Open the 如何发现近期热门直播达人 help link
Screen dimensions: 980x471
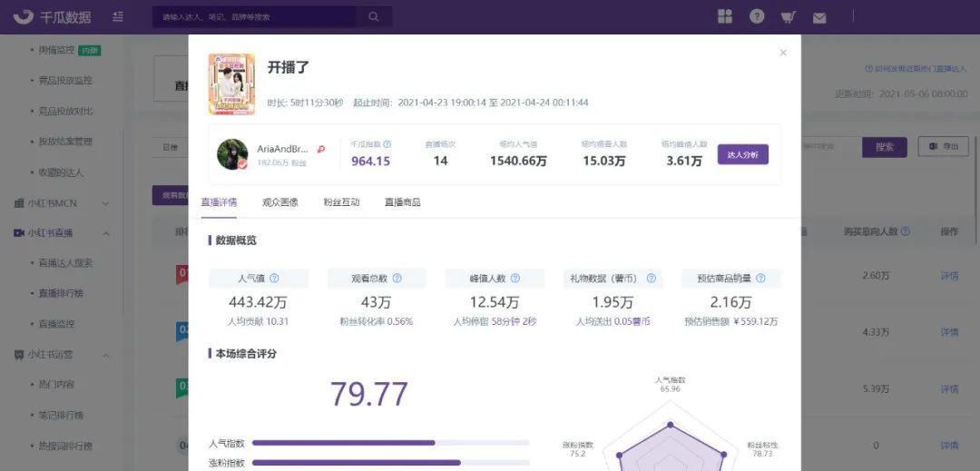point(916,69)
